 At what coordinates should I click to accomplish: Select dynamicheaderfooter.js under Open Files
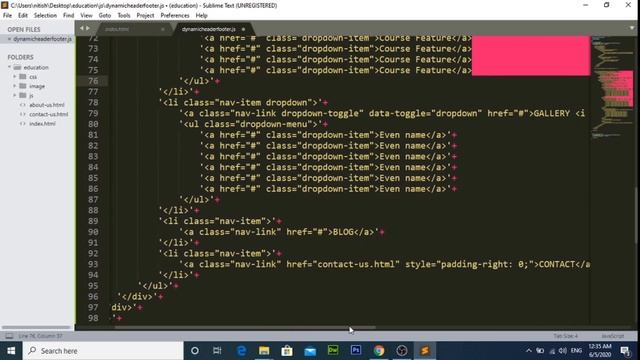42,39
